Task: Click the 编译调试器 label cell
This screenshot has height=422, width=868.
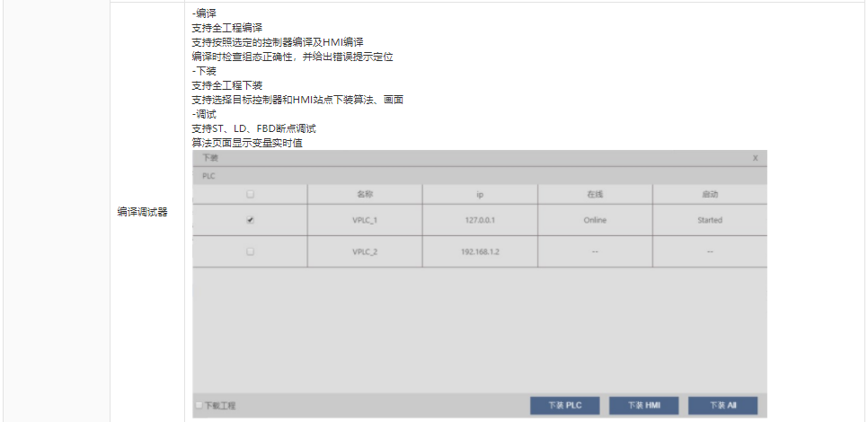Action: [142, 213]
